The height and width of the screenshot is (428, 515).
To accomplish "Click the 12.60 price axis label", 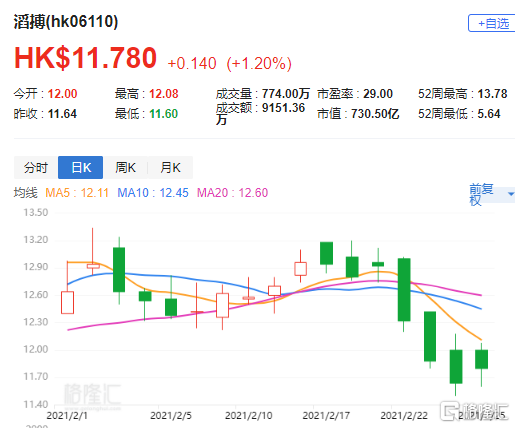I will coord(36,295).
